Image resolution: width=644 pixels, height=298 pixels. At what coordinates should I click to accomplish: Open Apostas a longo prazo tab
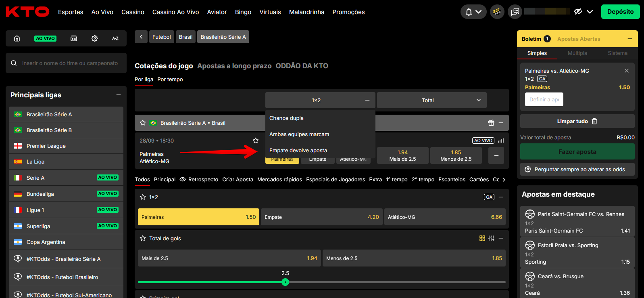[x=234, y=66]
